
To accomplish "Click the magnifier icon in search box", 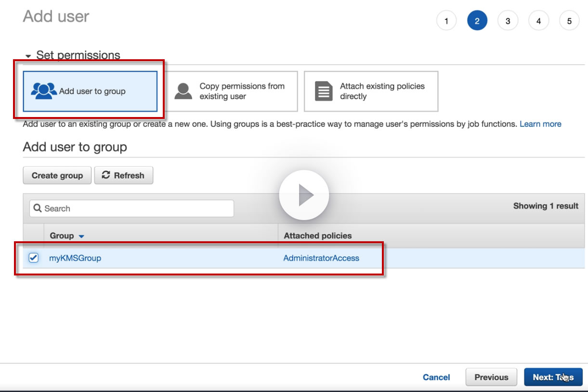I will click(38, 209).
